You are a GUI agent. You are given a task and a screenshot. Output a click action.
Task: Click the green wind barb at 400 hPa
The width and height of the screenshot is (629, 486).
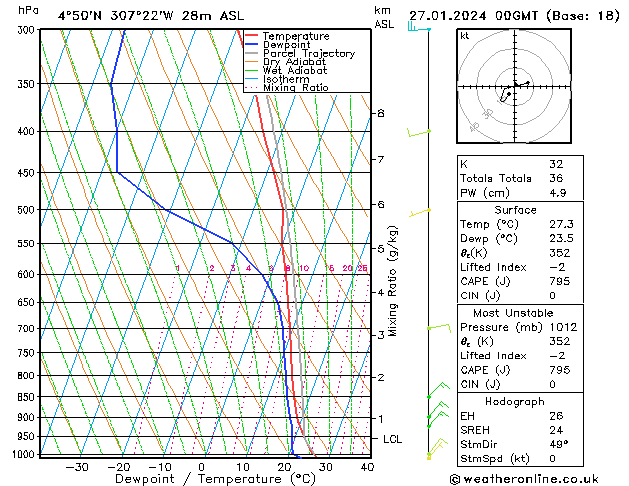[419, 132]
